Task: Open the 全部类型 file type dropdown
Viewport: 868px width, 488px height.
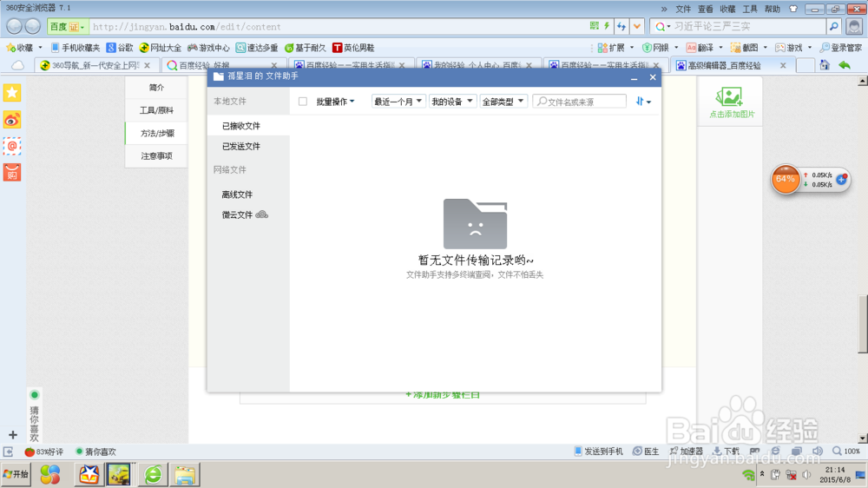Action: click(503, 102)
